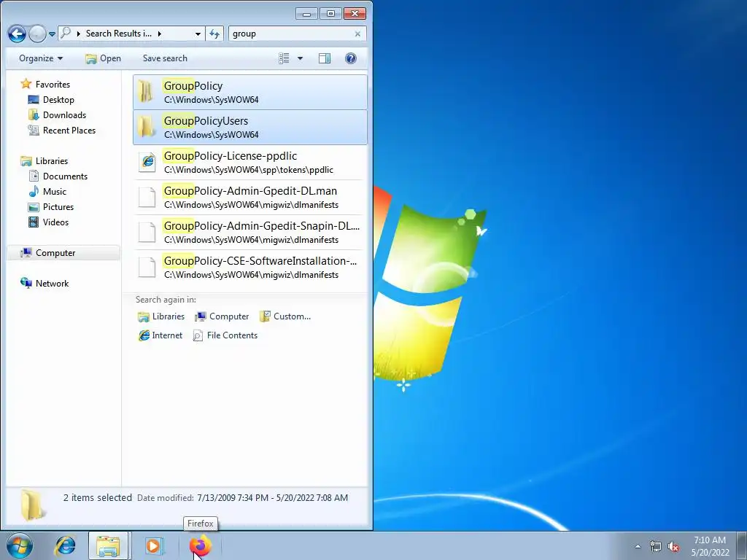747x560 pixels.
Task: Click Windows Explorer taskbar button
Action: coord(108,545)
